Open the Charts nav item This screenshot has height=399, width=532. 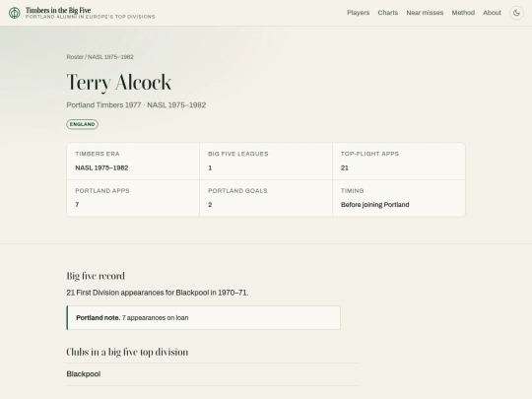click(388, 13)
